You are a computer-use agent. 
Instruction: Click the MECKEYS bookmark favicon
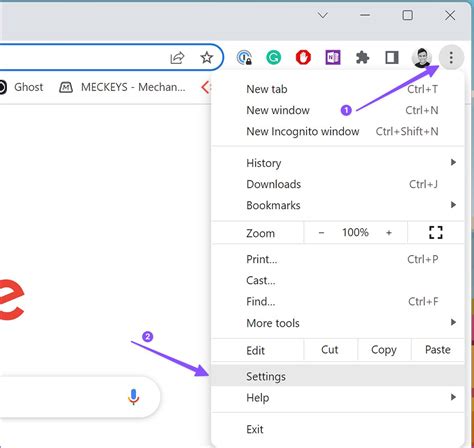coord(66,87)
